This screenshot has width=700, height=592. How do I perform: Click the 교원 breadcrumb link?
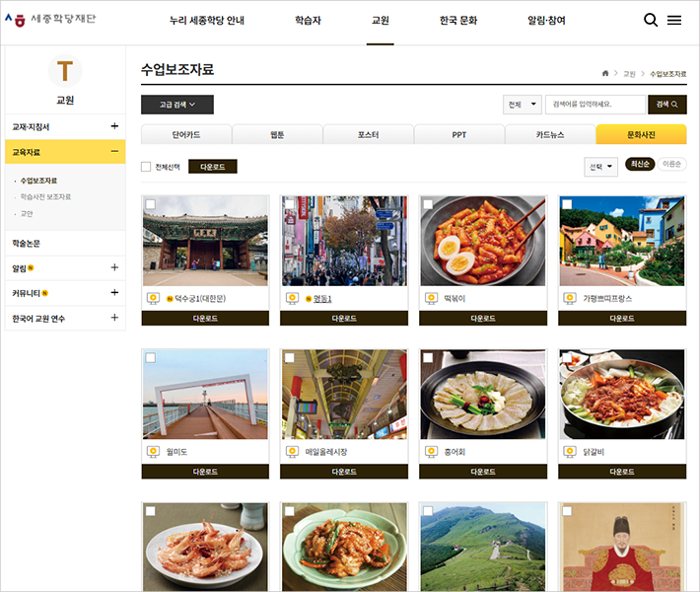click(x=629, y=74)
